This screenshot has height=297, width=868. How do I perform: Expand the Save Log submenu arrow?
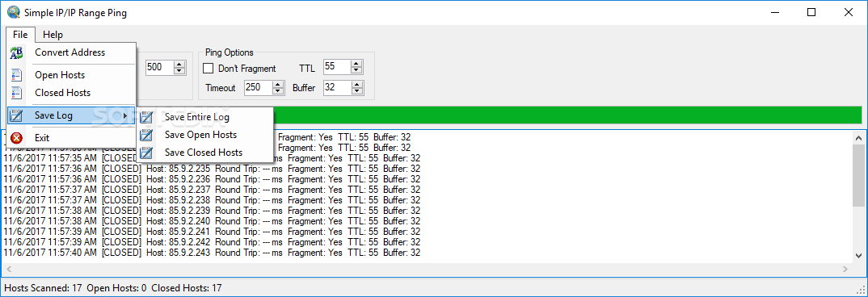125,115
